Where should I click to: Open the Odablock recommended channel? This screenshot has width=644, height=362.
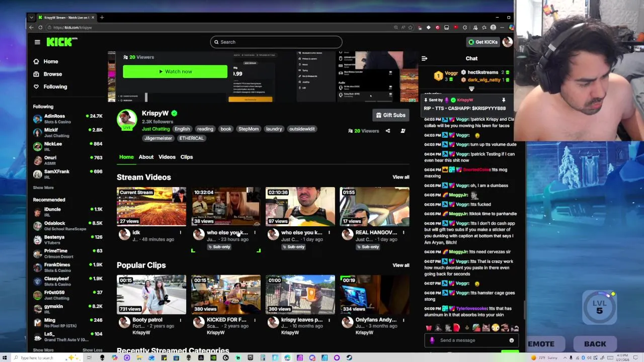pyautogui.click(x=68, y=226)
